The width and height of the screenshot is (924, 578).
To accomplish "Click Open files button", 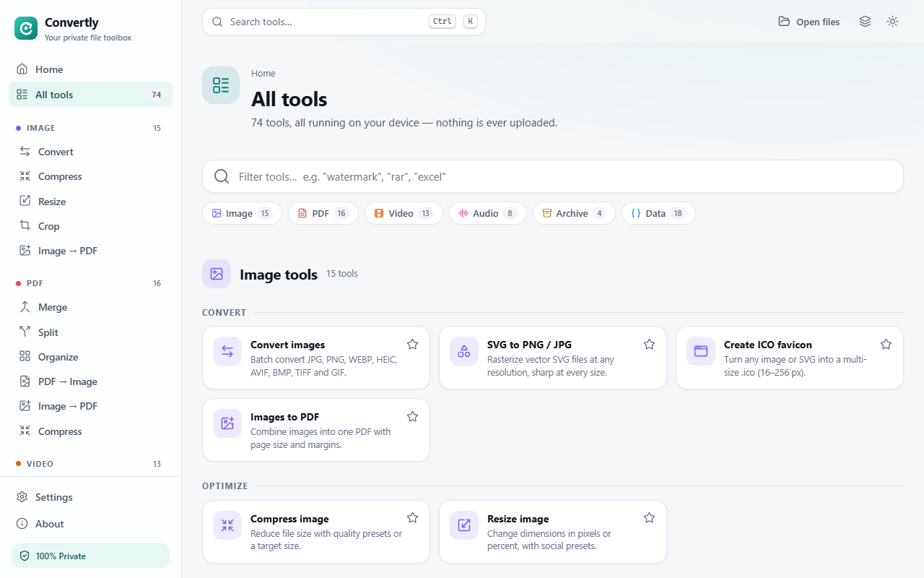I will click(x=809, y=22).
